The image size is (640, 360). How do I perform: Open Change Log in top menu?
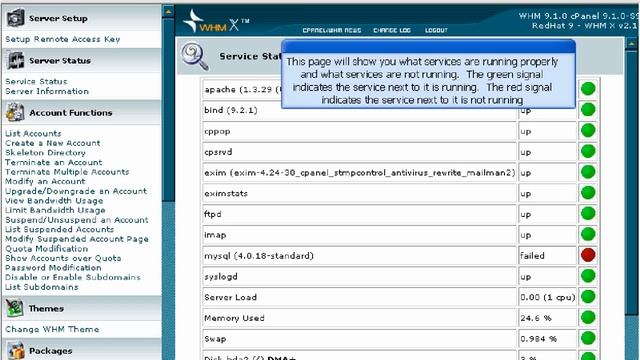[x=392, y=30]
